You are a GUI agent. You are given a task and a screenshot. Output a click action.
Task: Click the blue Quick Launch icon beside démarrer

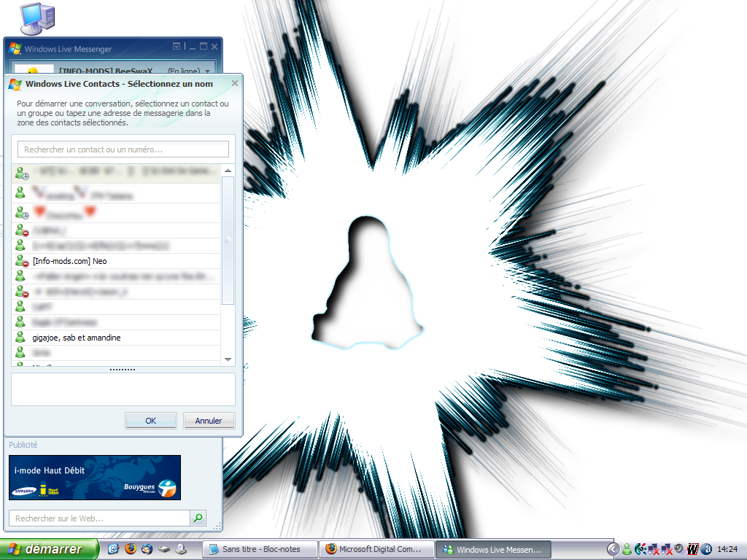click(113, 548)
